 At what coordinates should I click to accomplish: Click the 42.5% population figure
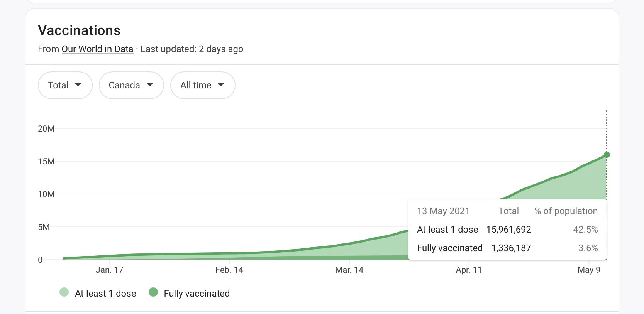585,230
